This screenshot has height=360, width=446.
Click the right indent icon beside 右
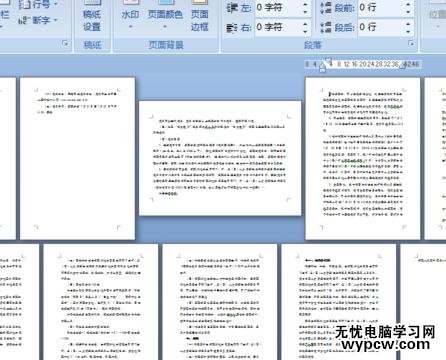tap(232, 27)
